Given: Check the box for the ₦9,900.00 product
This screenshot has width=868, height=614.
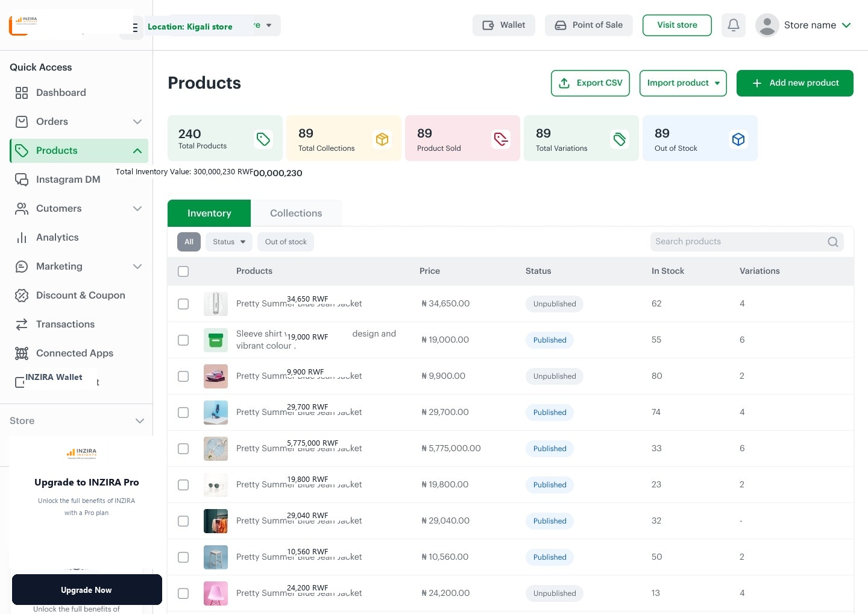Looking at the screenshot, I should (x=183, y=376).
